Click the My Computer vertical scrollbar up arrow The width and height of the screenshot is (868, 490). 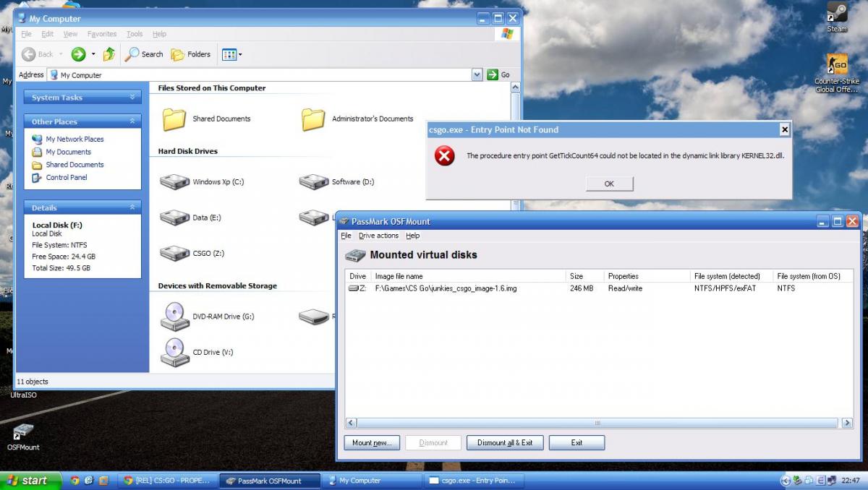[x=516, y=87]
